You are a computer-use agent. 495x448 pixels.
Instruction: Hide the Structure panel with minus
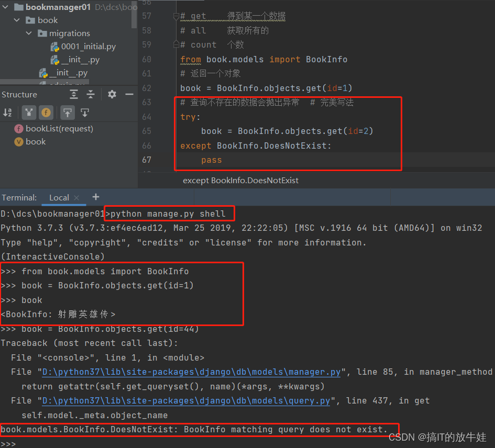click(129, 94)
